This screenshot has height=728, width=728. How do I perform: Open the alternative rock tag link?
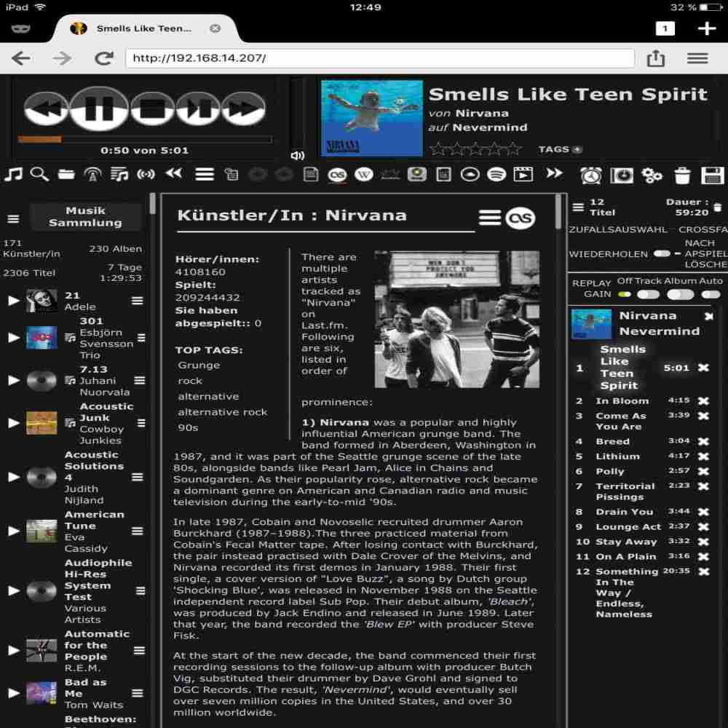tap(222, 412)
